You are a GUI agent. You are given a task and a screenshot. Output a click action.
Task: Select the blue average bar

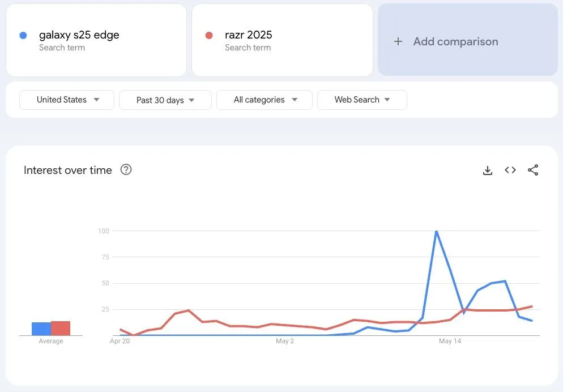[x=41, y=329]
